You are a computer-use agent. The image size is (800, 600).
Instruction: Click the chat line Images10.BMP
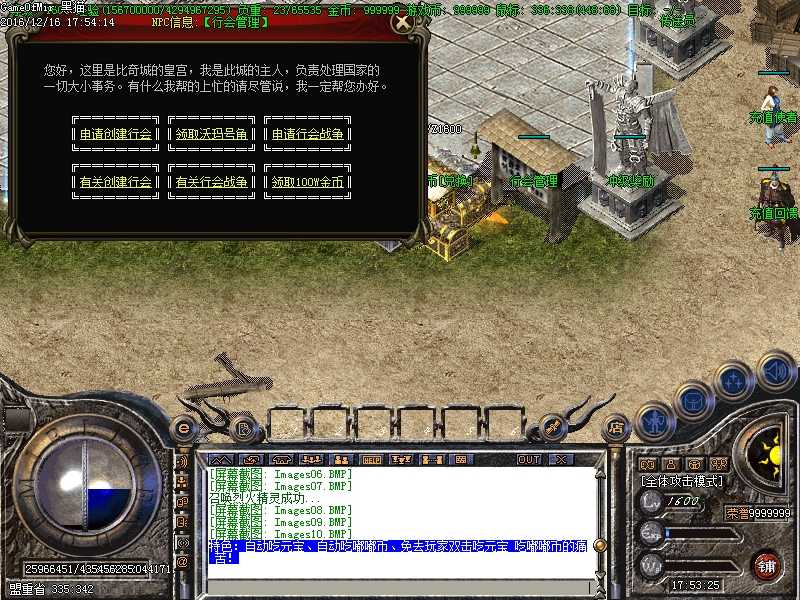click(281, 534)
